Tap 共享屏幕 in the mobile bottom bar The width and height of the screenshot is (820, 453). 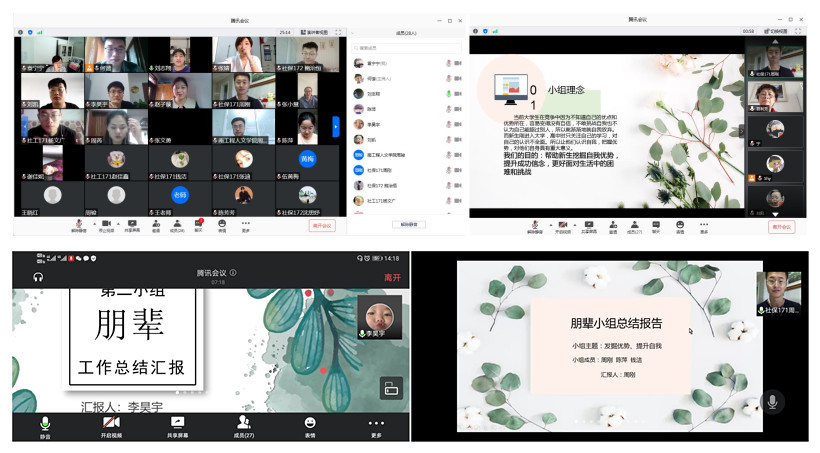click(177, 426)
